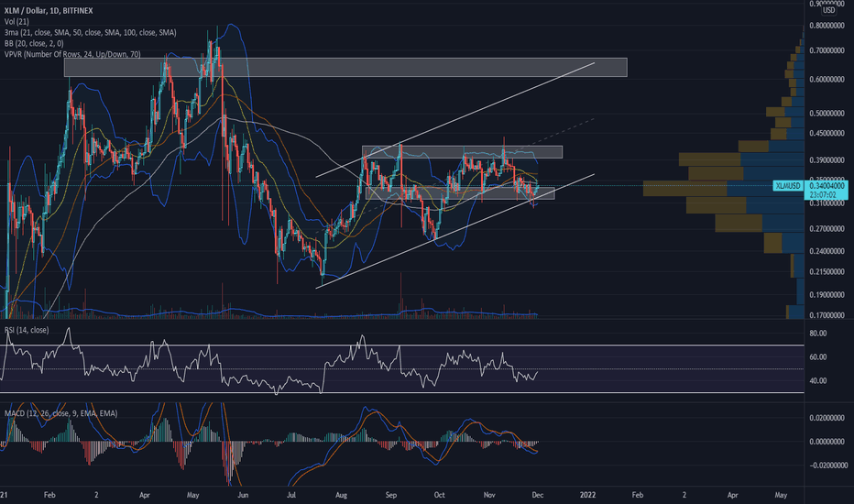Click the Sep label on time axis

(x=390, y=495)
